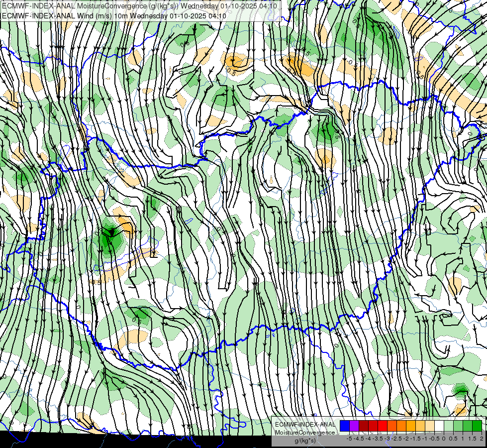487x448 pixels.
Task: Click MoistureConvergence label in the legend box
Action: 305,433
